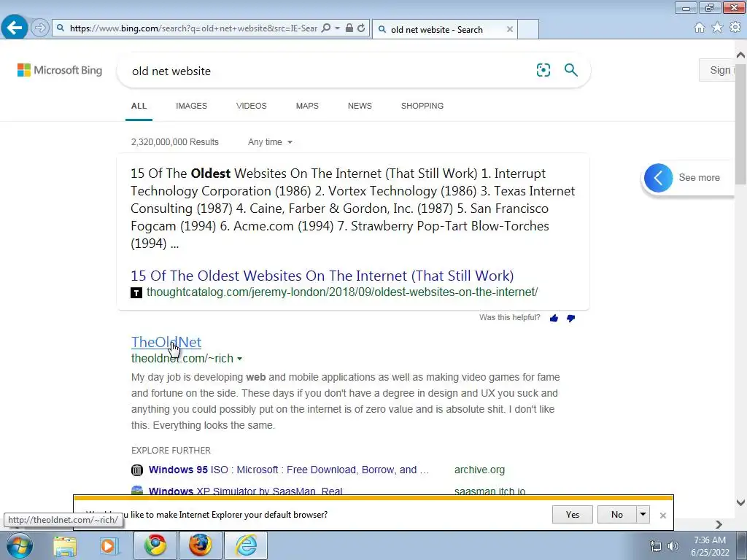
Task: Click in the Bing search box
Action: point(329,71)
